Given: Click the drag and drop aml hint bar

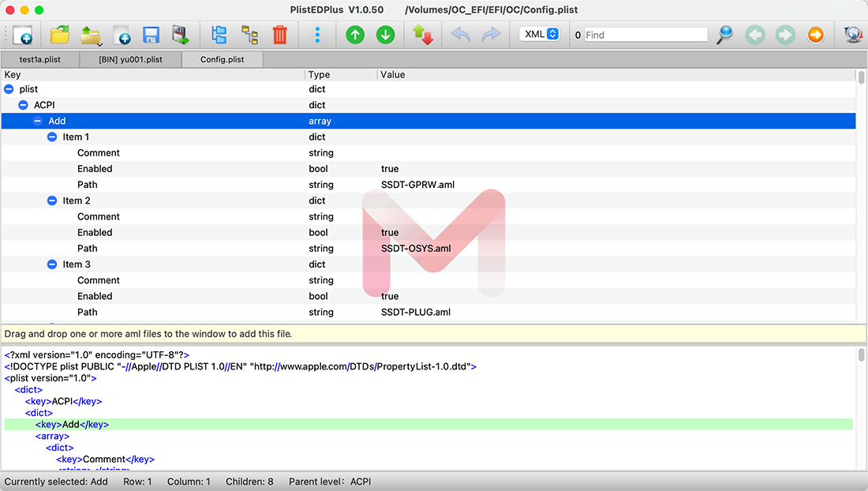Looking at the screenshot, I should [x=434, y=334].
